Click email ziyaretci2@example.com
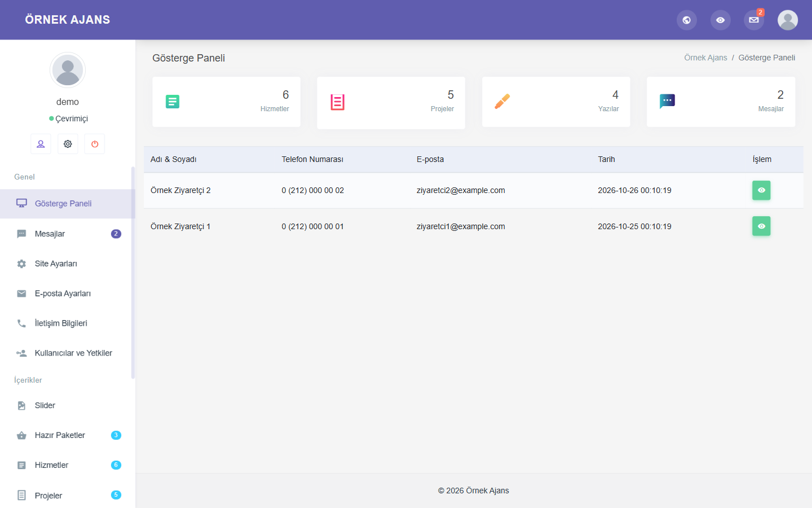Screen dimensions: 812x508 (x=461, y=190)
